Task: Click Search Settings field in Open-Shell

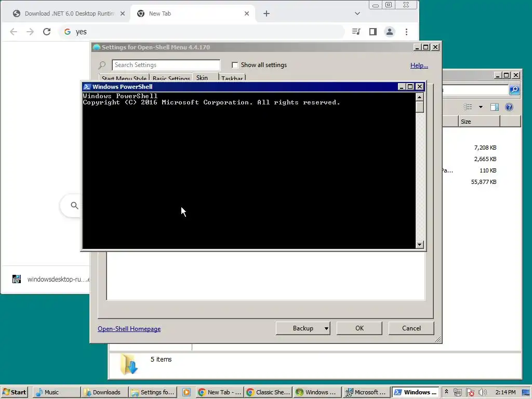Action: tap(166, 65)
